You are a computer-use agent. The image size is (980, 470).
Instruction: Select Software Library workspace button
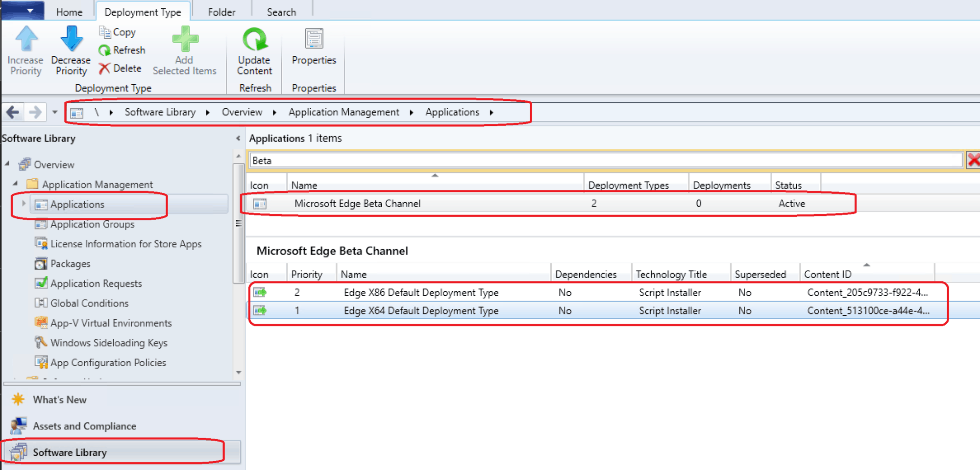click(x=70, y=452)
